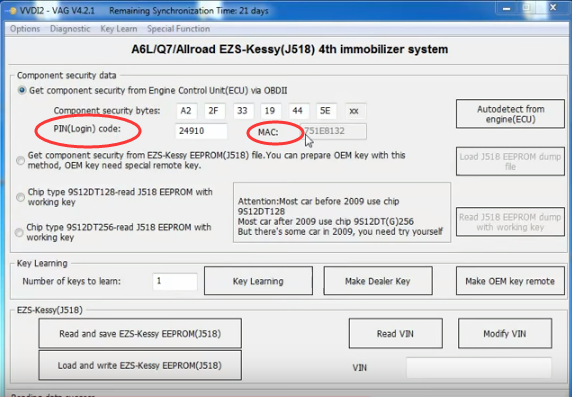Click Autodetect from engine(ECU) button
572x397 pixels.
(510, 114)
